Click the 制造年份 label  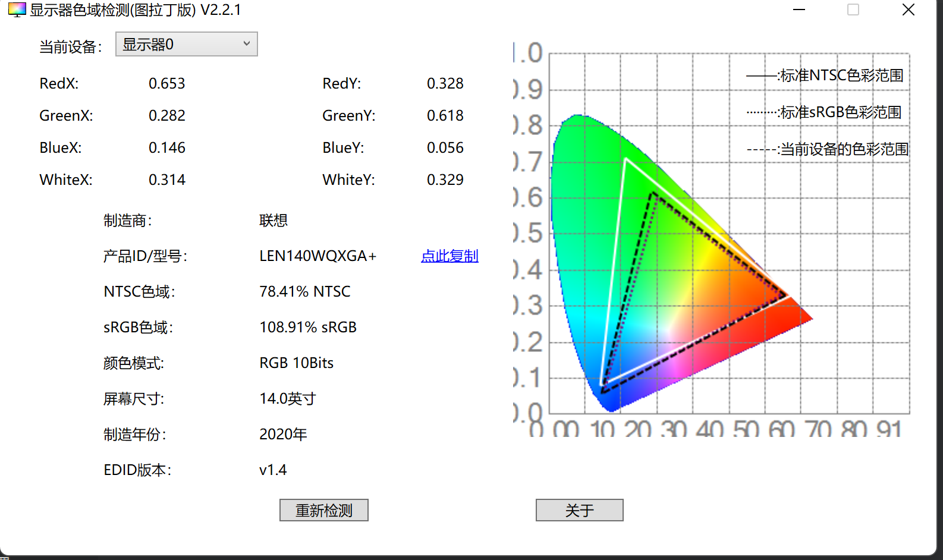[x=135, y=435]
